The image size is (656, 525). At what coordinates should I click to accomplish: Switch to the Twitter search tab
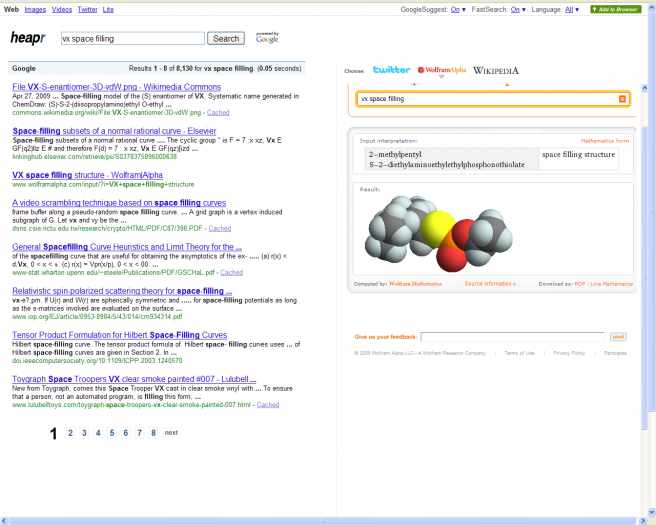pos(87,9)
